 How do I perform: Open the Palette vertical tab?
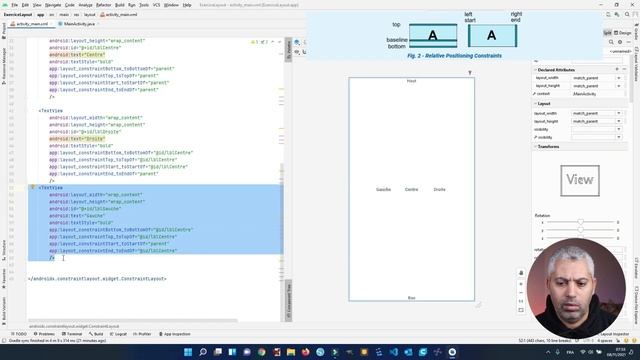point(289,49)
